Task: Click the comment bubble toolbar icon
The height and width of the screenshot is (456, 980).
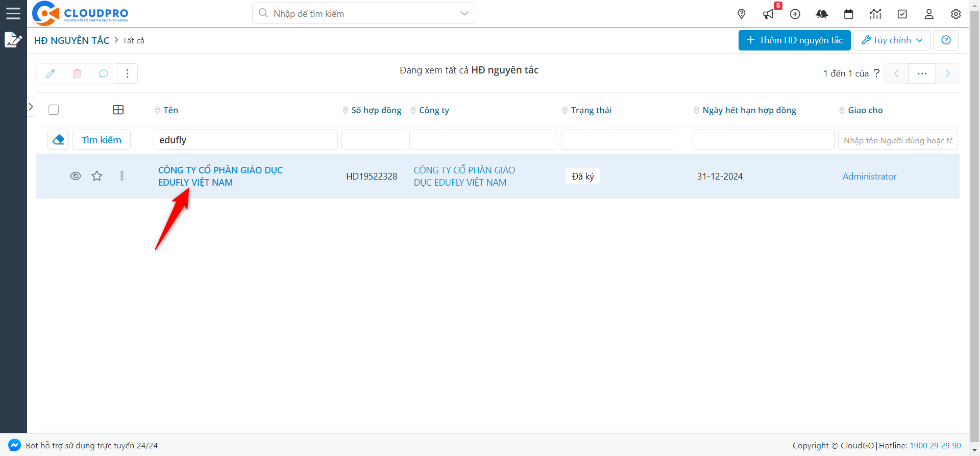Action: 104,73
